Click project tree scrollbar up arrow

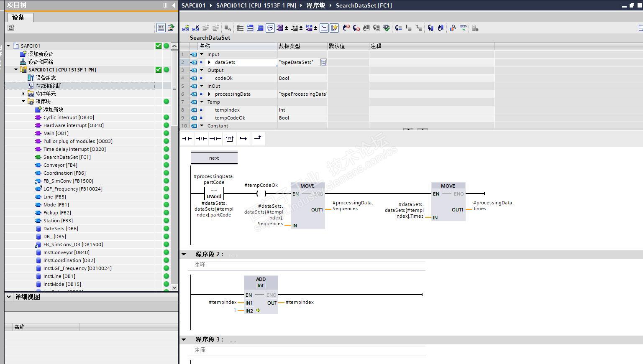tap(174, 46)
